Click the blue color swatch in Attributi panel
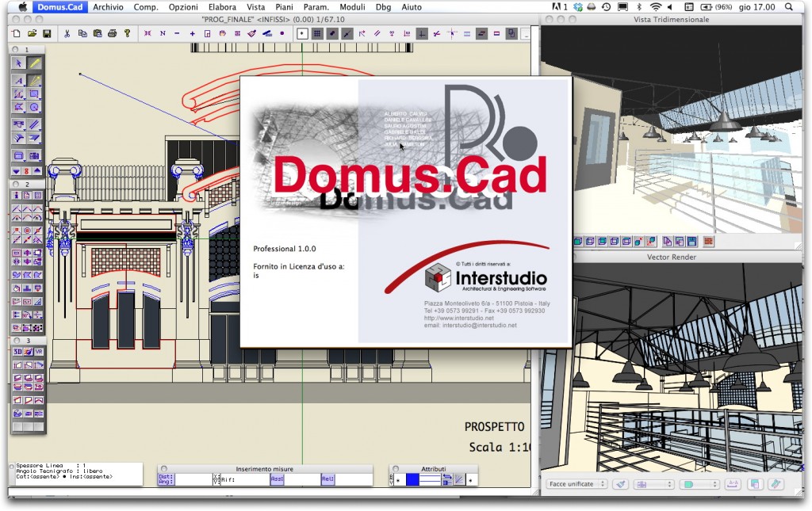The height and width of the screenshot is (511, 812). (x=412, y=478)
